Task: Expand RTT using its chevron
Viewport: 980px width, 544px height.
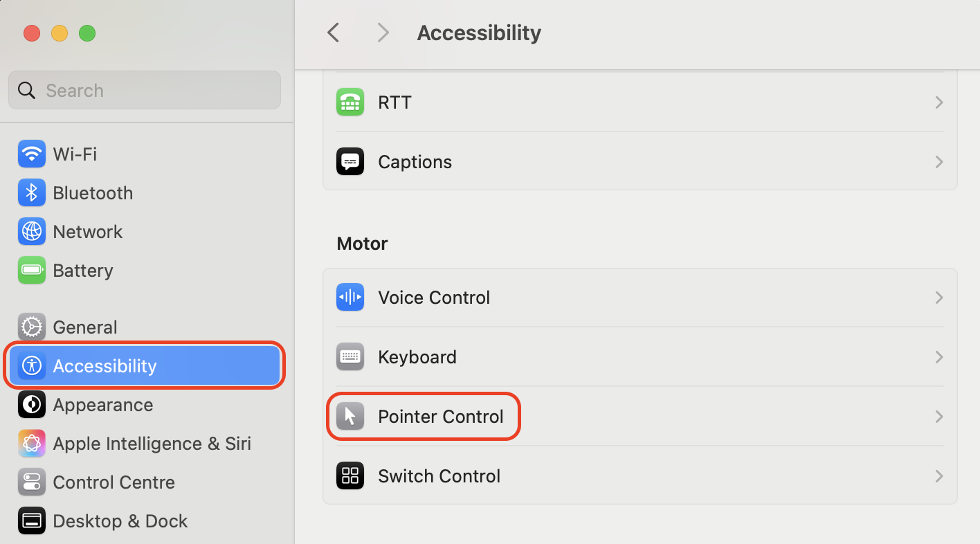Action: (938, 102)
